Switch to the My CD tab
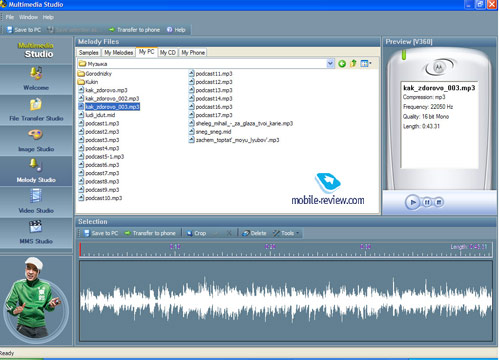 pyautogui.click(x=168, y=53)
